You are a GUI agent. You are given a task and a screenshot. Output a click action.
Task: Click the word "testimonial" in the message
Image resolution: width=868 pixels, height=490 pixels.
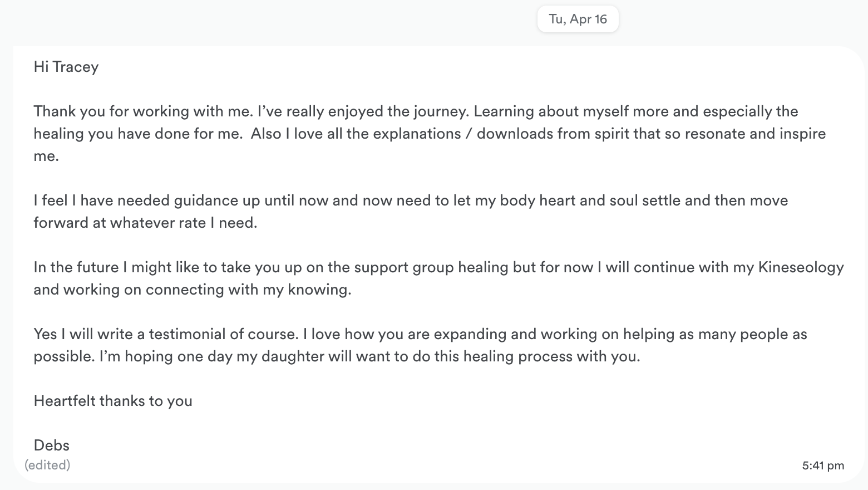click(x=188, y=334)
